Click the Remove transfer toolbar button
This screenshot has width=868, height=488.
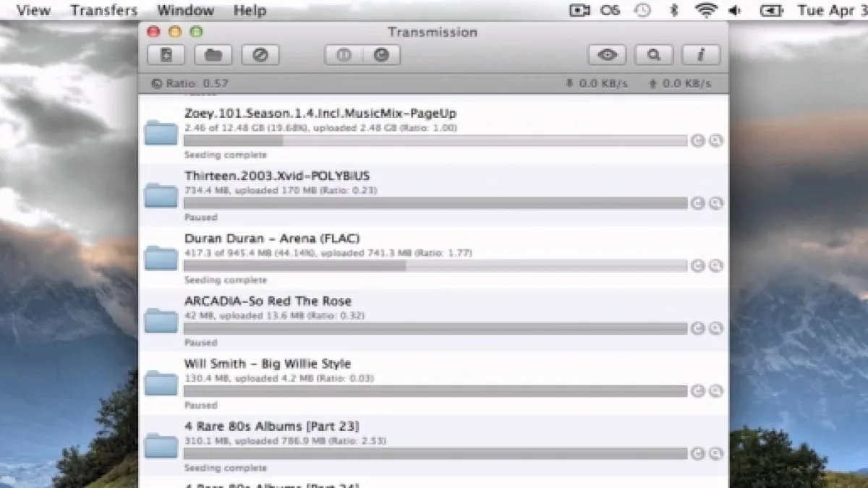(x=260, y=55)
